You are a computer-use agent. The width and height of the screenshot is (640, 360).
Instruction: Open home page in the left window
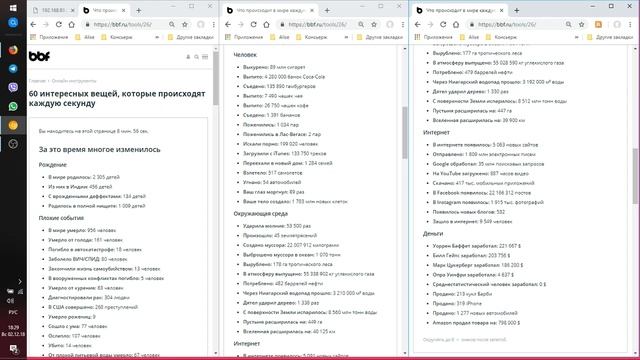(x=71, y=24)
